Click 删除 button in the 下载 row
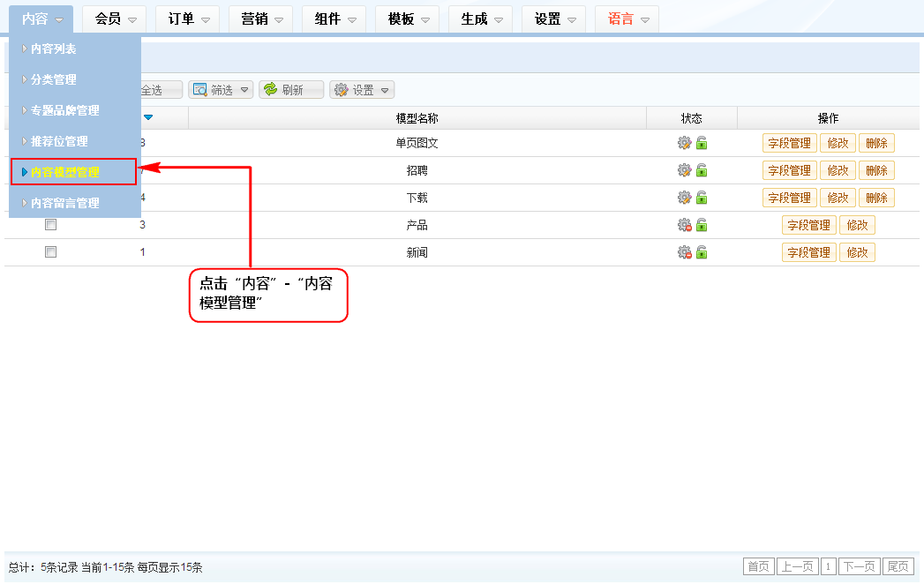Image resolution: width=924 pixels, height=584 pixels. (x=876, y=198)
